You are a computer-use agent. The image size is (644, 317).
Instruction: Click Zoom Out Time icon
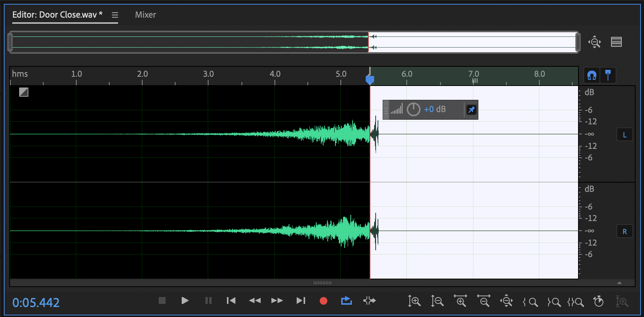click(x=484, y=301)
